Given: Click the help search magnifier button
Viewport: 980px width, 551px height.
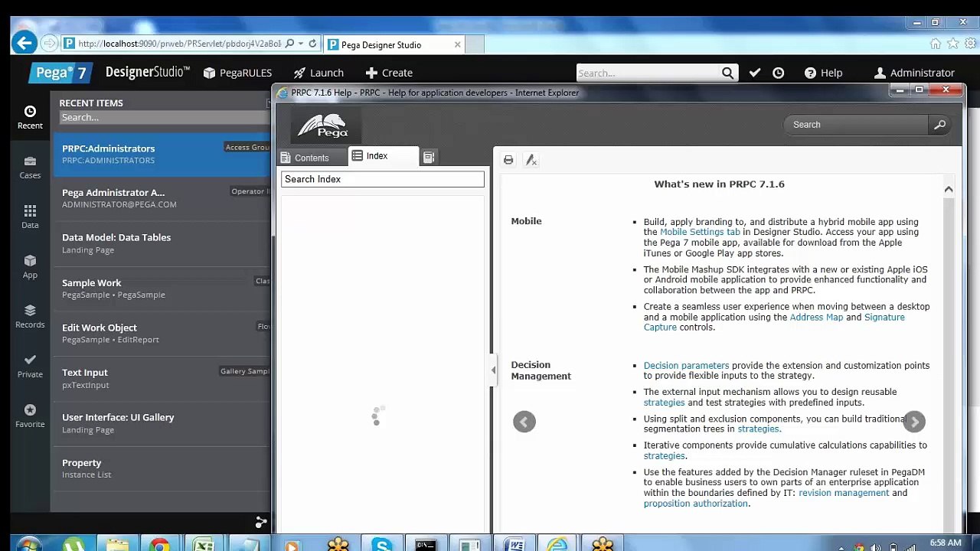Looking at the screenshot, I should pos(939,125).
